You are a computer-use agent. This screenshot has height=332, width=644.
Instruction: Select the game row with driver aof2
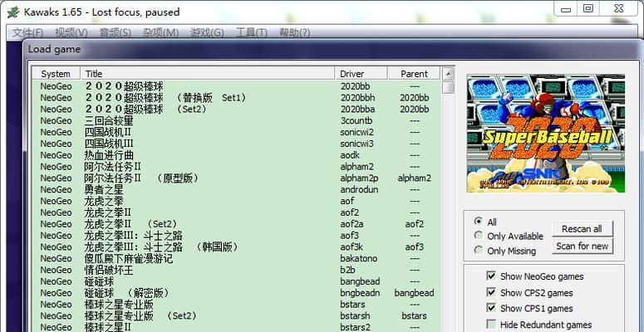(236, 212)
